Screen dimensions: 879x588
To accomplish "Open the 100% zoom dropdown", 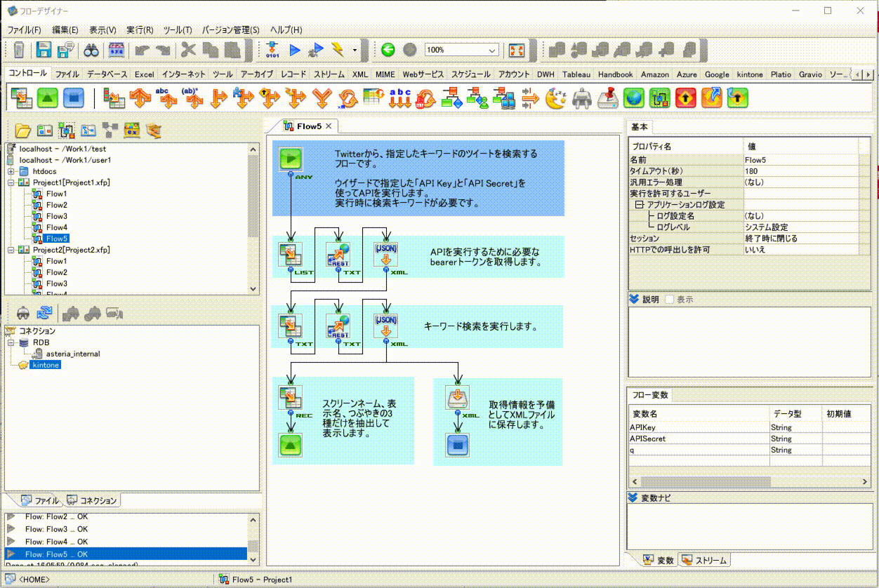I will coord(492,51).
